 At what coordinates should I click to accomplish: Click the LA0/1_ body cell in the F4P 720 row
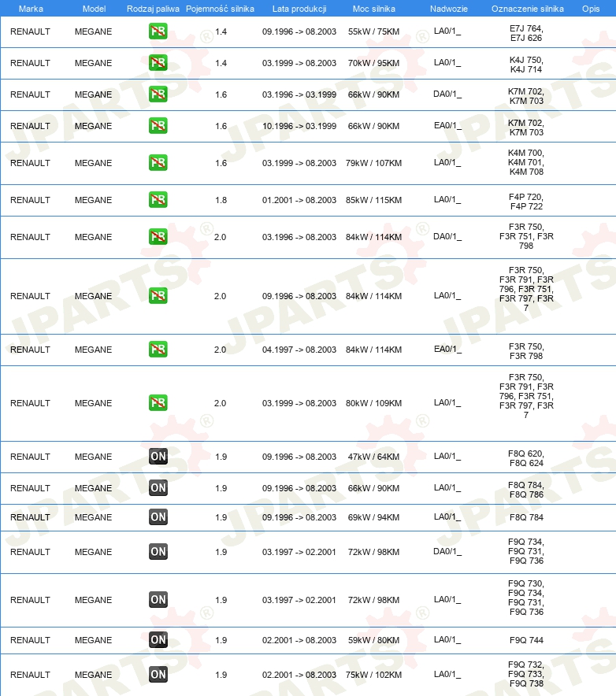447,200
